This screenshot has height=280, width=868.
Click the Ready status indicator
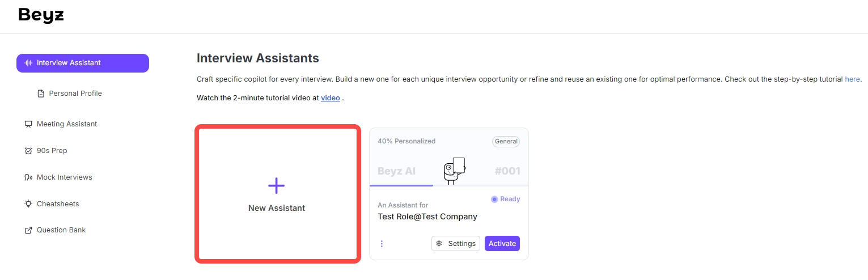coord(505,199)
